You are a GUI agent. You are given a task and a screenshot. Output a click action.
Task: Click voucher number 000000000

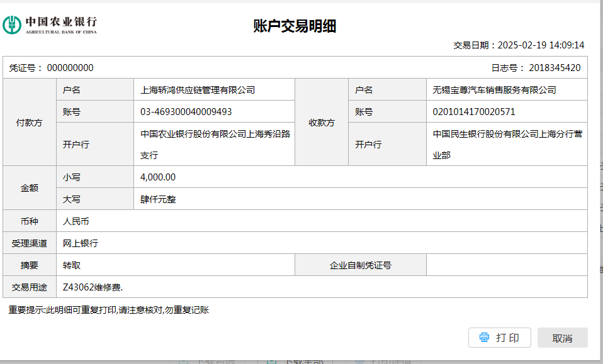70,68
